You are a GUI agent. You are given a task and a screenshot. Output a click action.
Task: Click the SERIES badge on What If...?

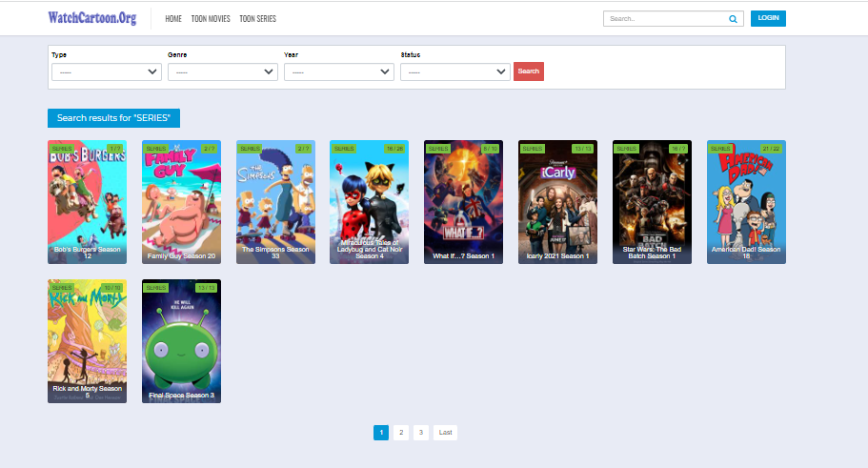[438, 149]
